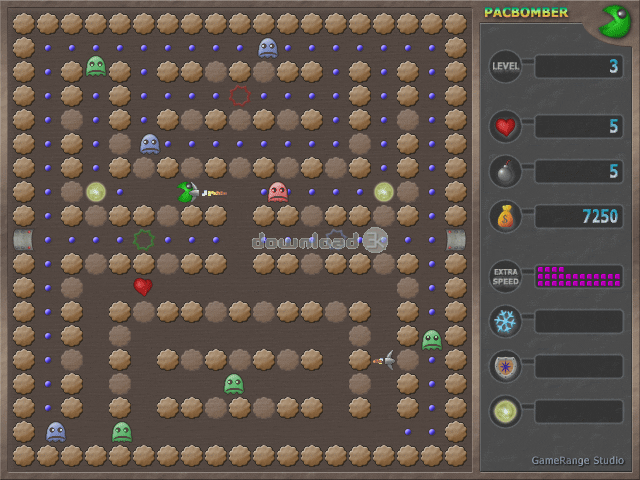Click the red heart lives icon in sidebar
Viewport: 640px width, 480px height.
[x=505, y=127]
